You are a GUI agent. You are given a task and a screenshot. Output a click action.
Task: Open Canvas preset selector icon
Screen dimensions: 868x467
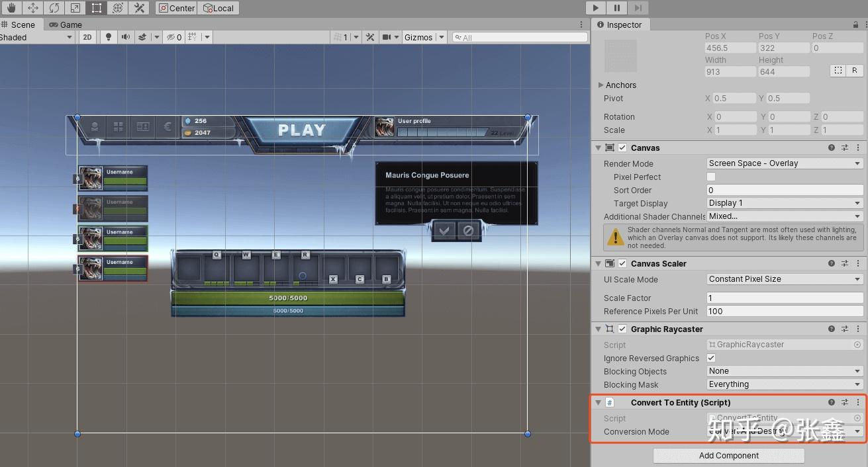coord(845,148)
